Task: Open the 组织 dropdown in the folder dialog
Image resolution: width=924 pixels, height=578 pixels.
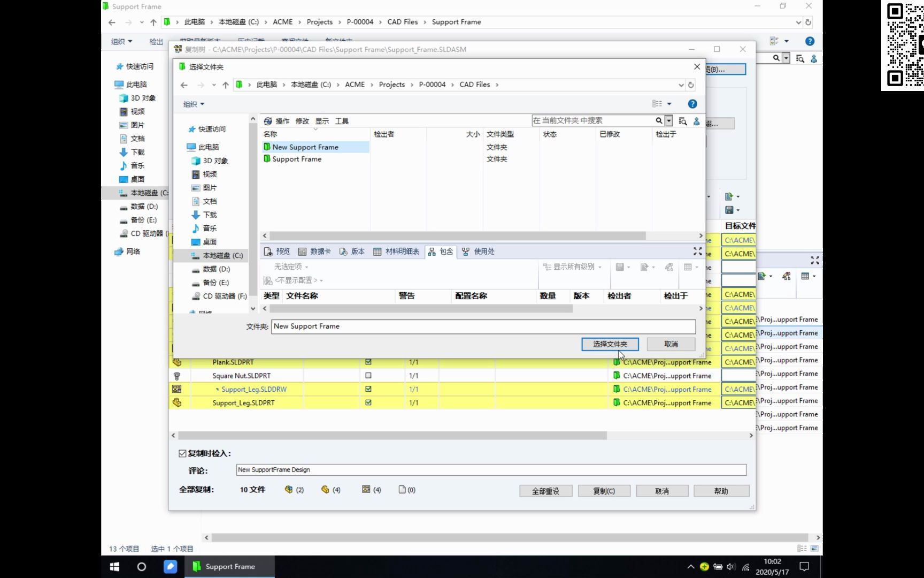Action: 194,103
